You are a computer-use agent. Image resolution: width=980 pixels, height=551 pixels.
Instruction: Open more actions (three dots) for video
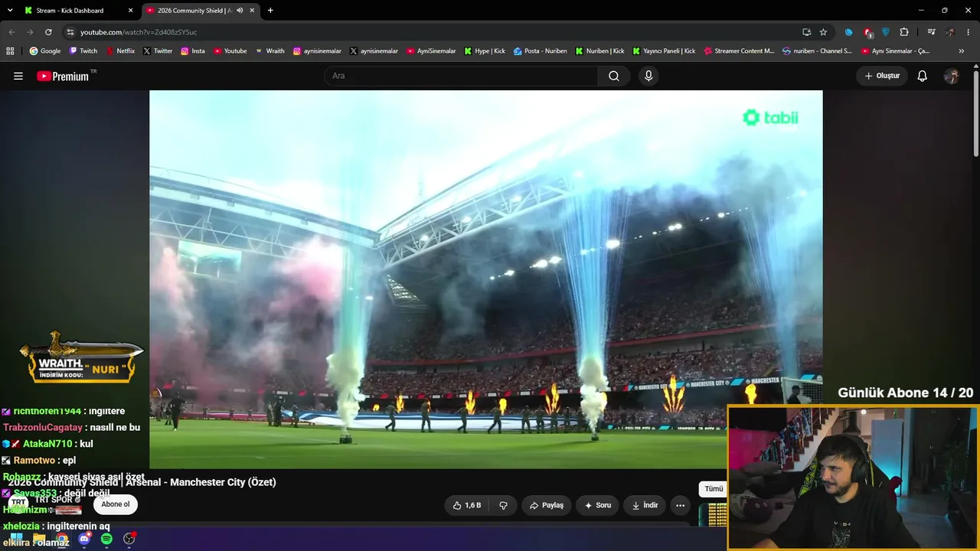coord(680,505)
